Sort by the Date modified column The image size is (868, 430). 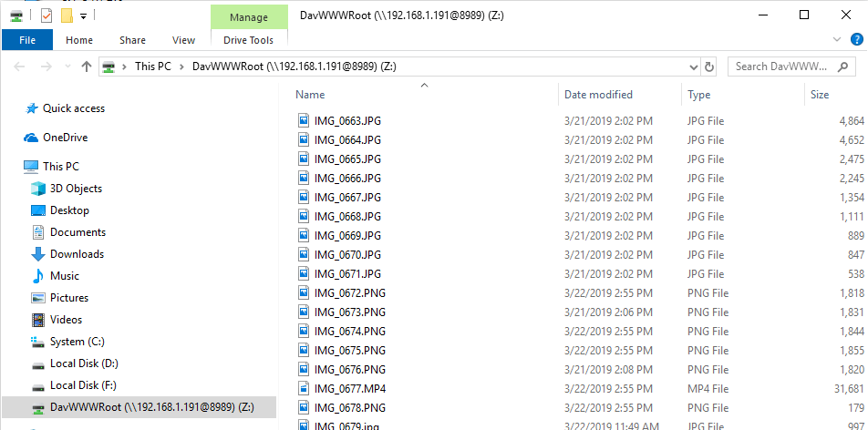pos(598,95)
